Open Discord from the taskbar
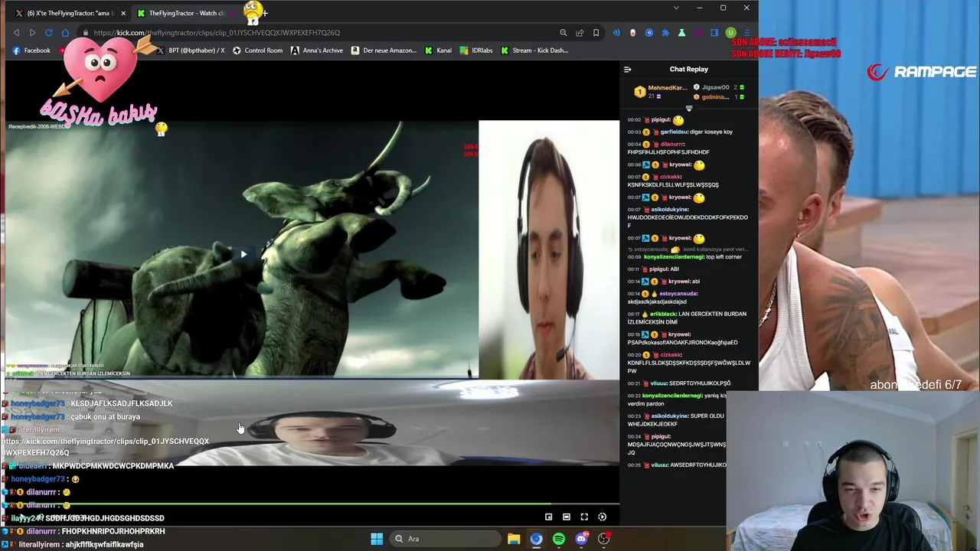 pyautogui.click(x=581, y=539)
